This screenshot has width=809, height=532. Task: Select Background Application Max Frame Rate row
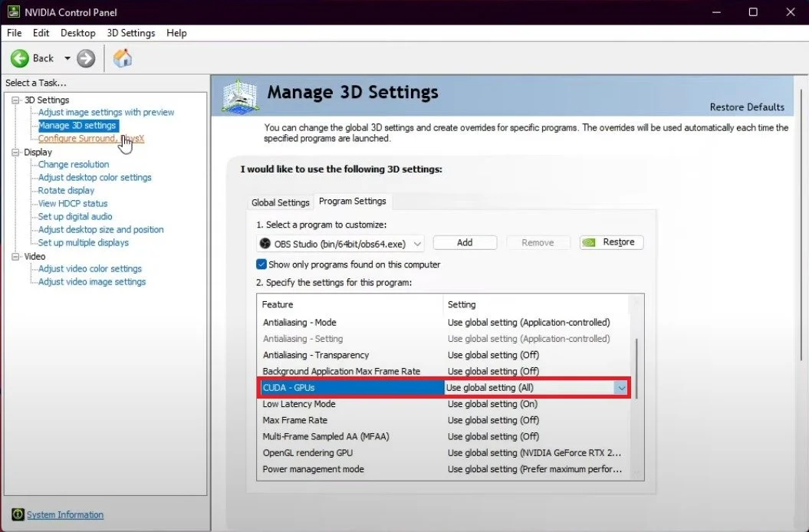[444, 372]
